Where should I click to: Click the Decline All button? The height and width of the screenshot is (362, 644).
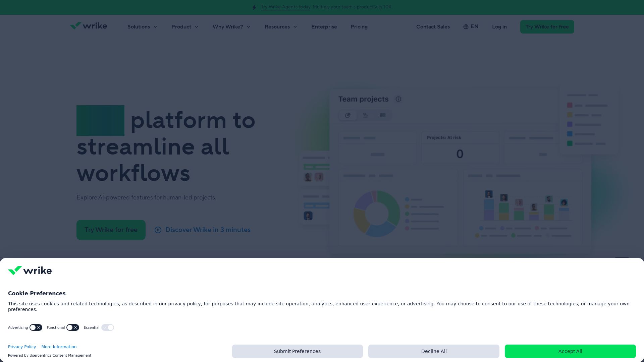tap(434, 351)
